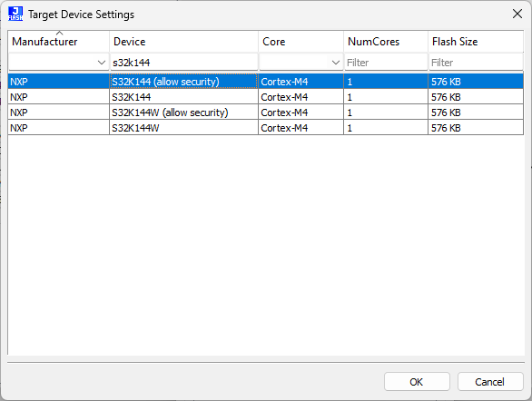This screenshot has height=401, width=532.
Task: Click NXP in the S32K144W (allow security) row
Action: click(x=19, y=112)
